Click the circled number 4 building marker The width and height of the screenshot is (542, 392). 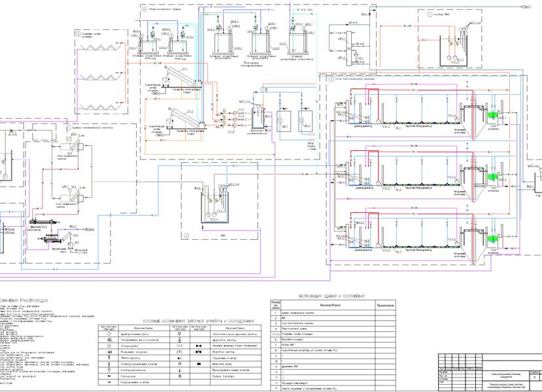(144, 8)
